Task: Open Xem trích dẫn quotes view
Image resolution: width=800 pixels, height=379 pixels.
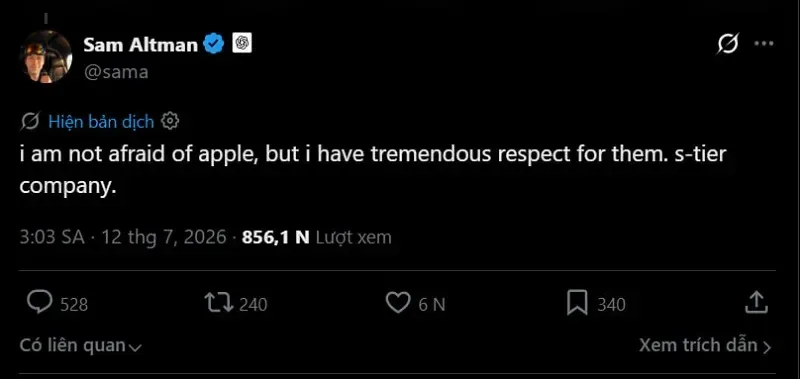Action: [705, 345]
